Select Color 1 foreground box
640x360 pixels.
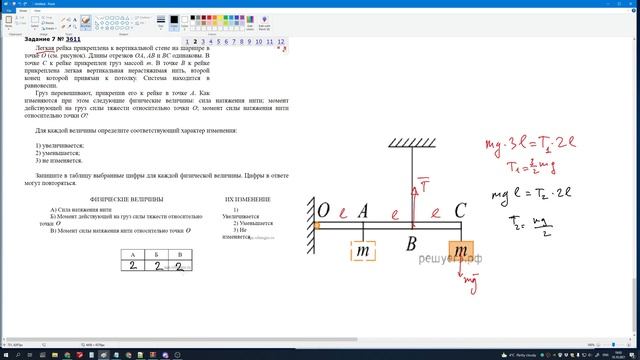pos(174,22)
